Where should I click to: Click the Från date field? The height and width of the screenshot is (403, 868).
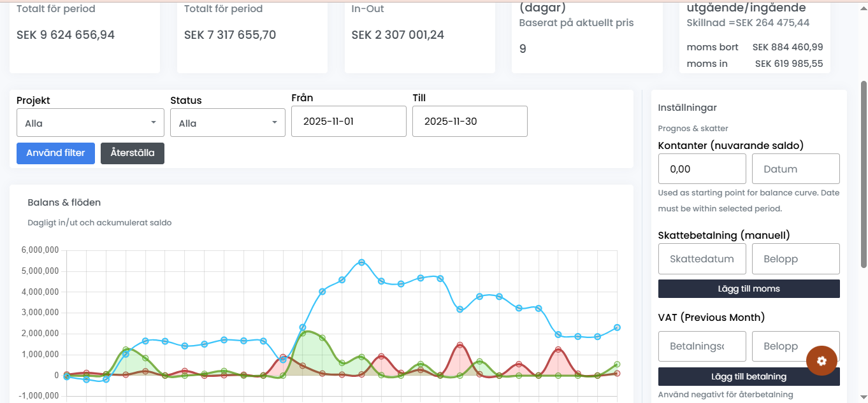348,122
